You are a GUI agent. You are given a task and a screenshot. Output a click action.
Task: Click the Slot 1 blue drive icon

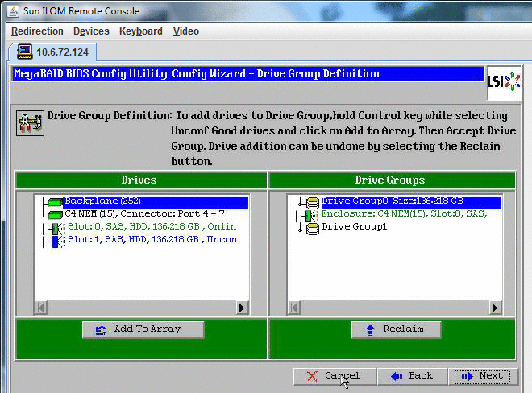(56, 242)
